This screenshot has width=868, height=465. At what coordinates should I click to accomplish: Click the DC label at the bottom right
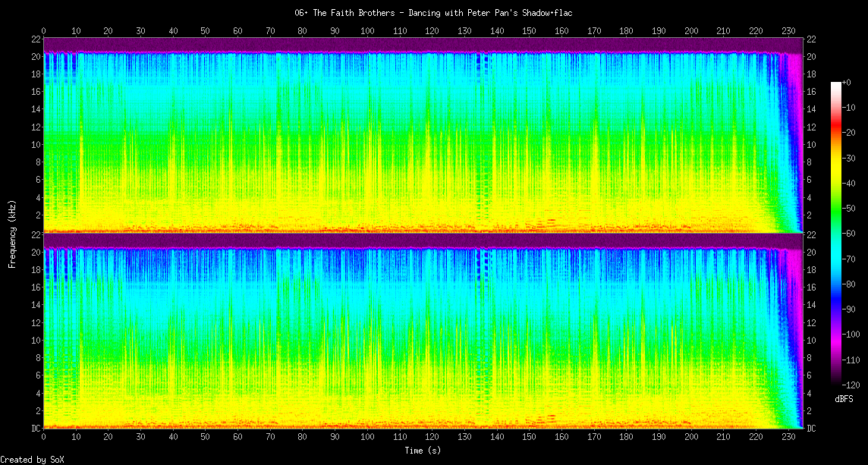pos(812,429)
